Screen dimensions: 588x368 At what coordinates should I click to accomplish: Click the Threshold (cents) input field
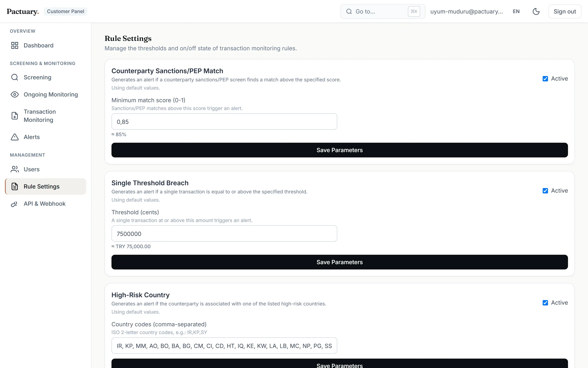pos(224,233)
